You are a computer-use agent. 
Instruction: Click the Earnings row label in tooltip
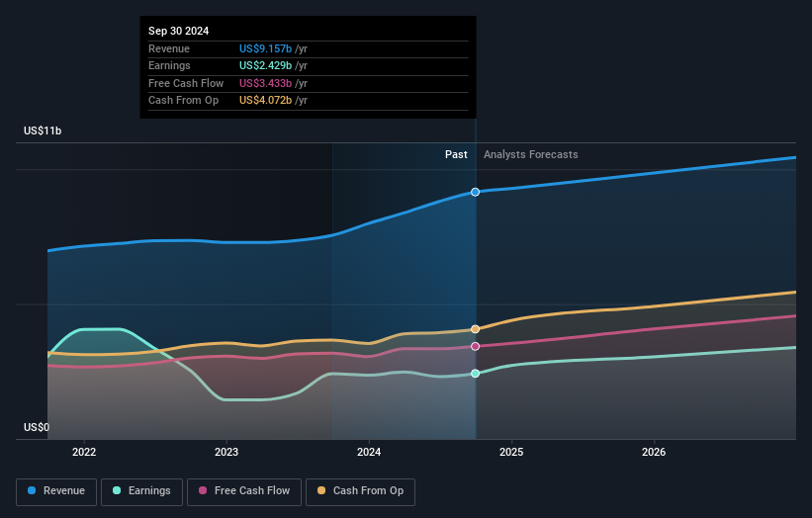169,65
